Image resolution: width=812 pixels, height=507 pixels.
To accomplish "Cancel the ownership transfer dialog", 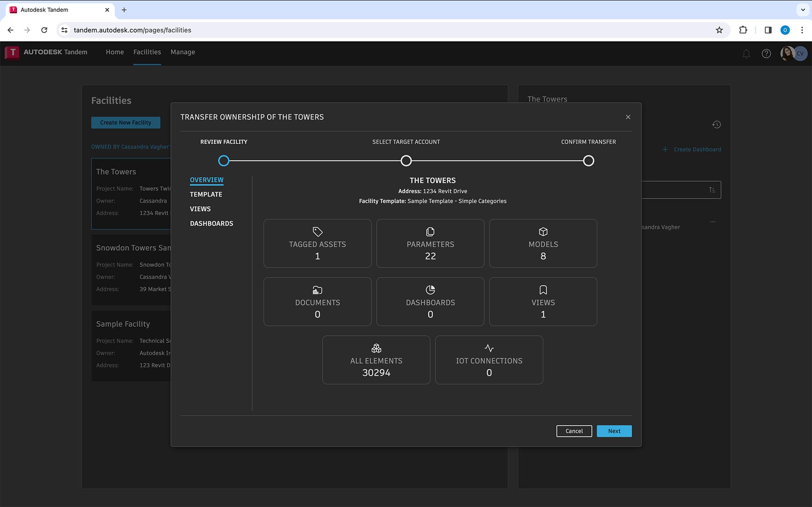I will (x=574, y=431).
